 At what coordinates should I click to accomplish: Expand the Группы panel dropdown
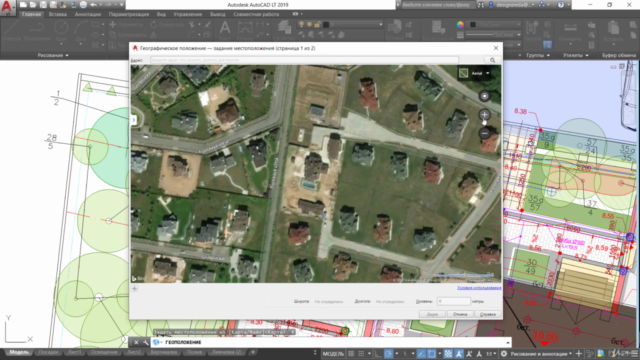point(538,55)
